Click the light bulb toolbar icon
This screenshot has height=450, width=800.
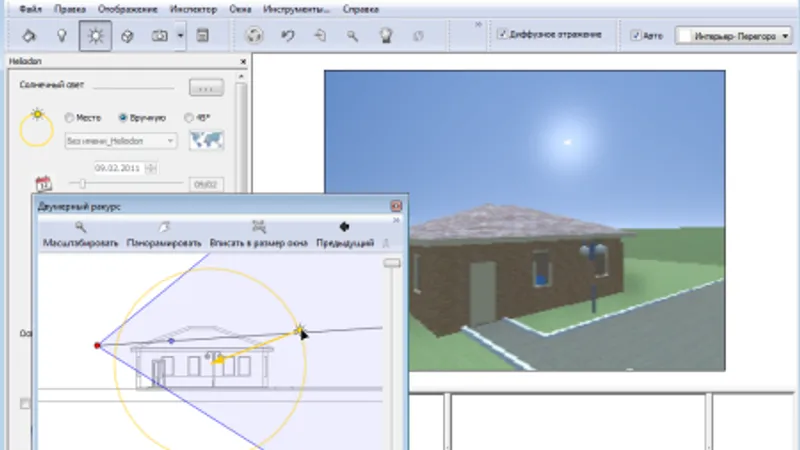click(x=62, y=36)
